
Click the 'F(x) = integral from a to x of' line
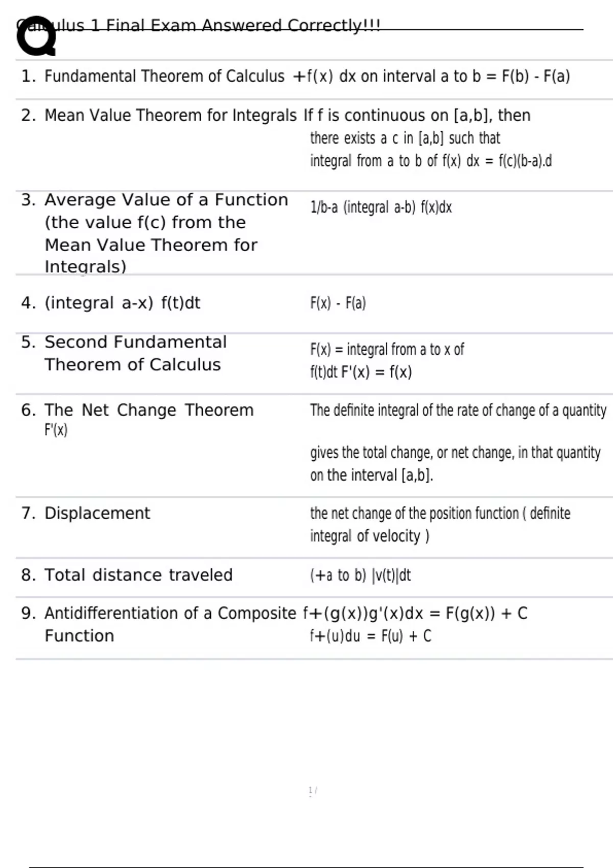click(387, 349)
